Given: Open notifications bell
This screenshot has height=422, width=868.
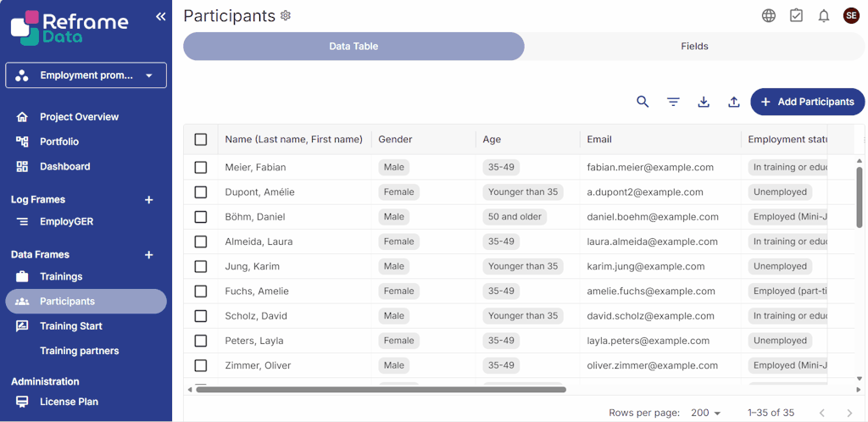Looking at the screenshot, I should click(823, 16).
